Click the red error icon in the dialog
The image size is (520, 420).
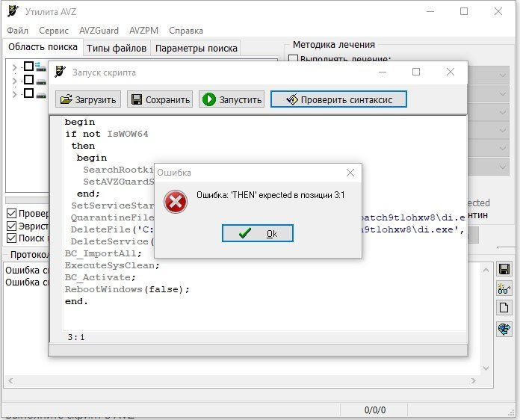(176, 202)
